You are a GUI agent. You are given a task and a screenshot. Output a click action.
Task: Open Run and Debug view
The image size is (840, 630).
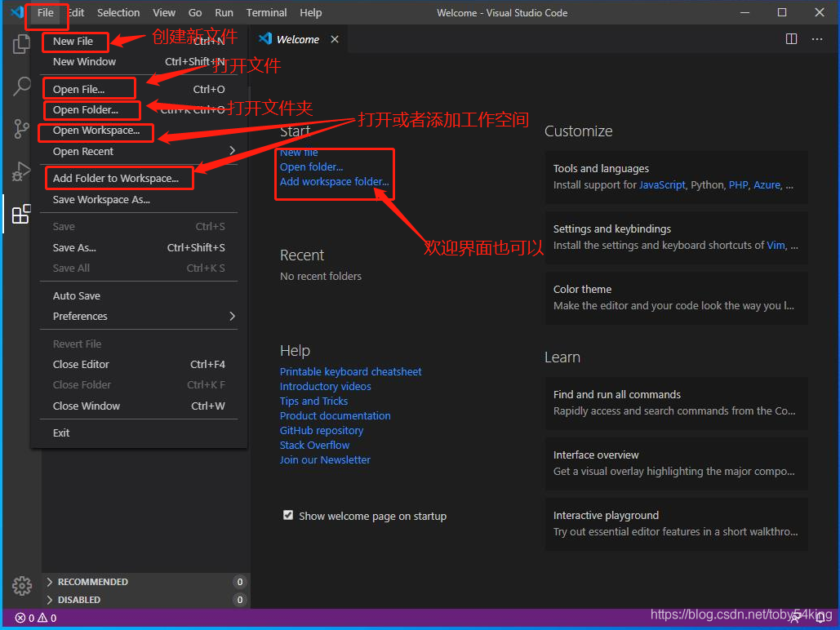point(21,171)
